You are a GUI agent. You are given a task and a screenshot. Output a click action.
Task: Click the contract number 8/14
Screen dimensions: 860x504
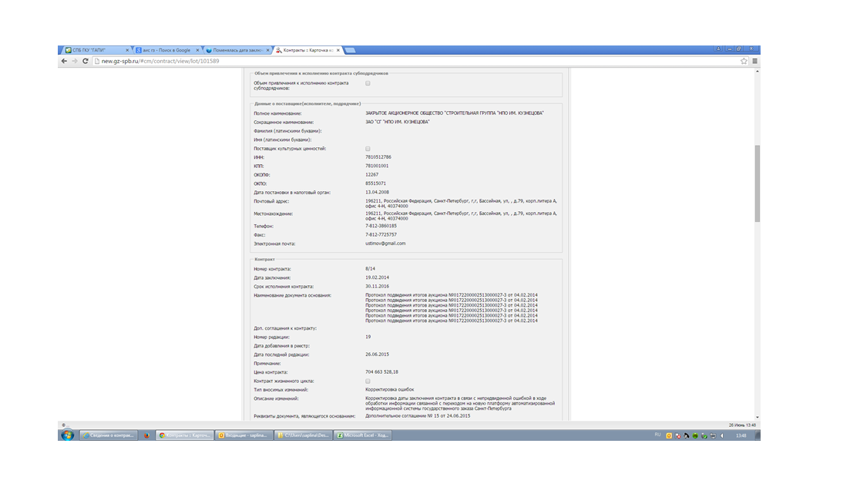(370, 269)
